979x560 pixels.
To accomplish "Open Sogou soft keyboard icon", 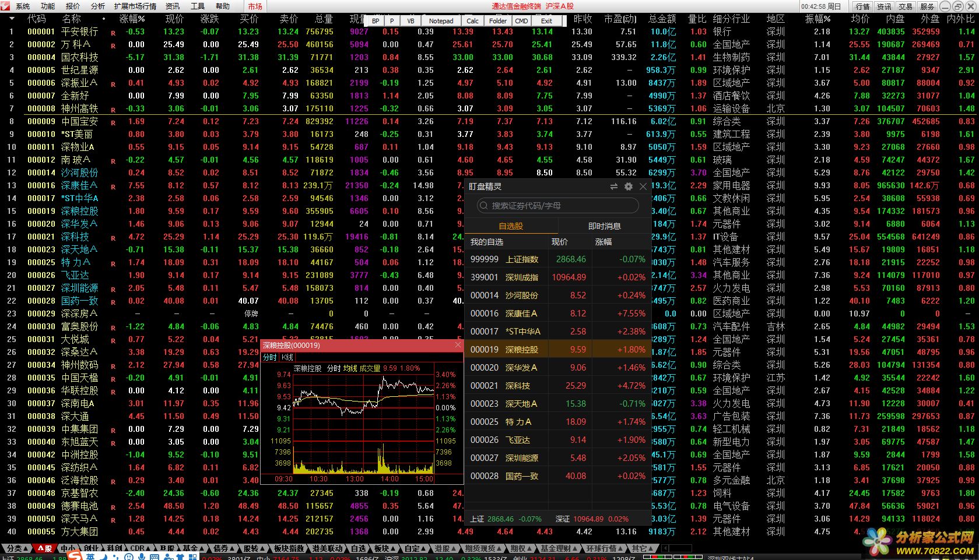I will tap(155, 557).
